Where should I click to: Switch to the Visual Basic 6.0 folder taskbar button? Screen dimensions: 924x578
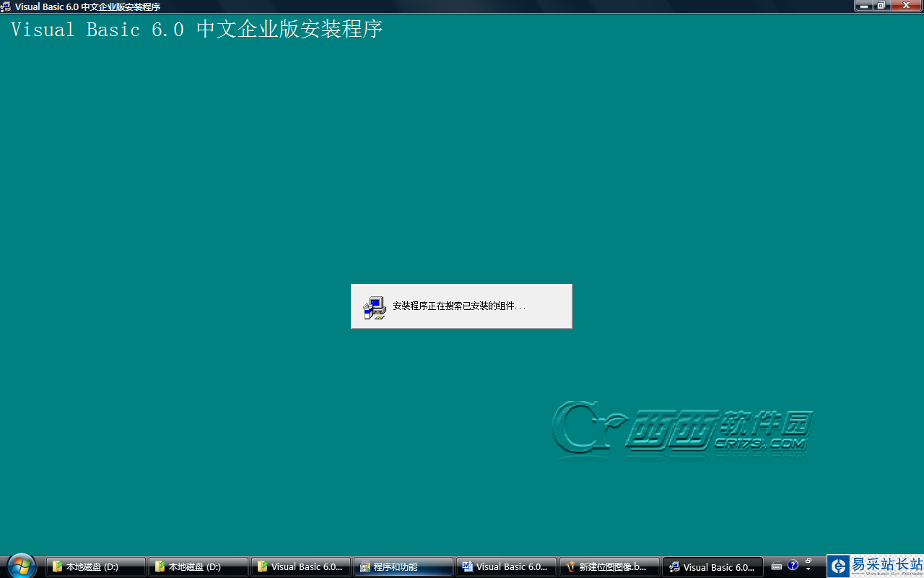[301, 567]
